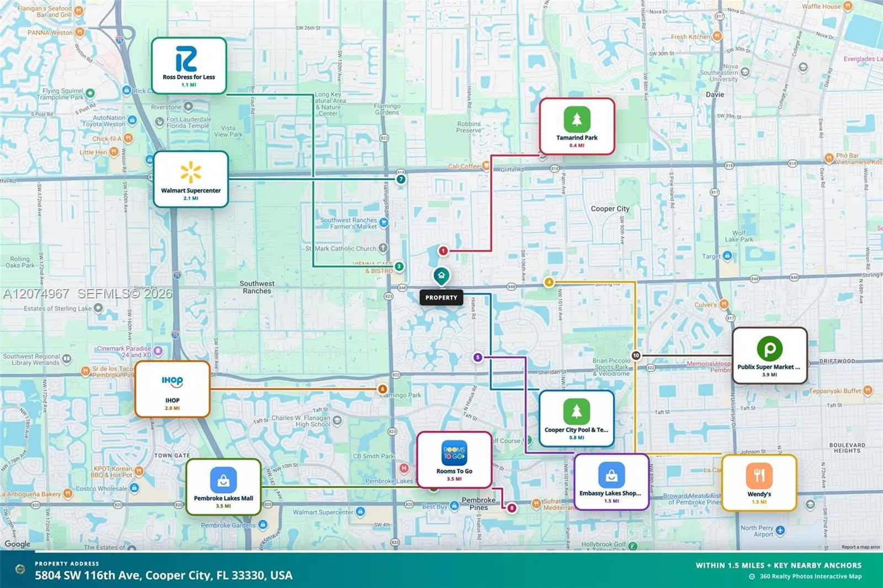Click the Fort Lauderdale Florida Temple pin
The width and height of the screenshot is (883, 588).
pyautogui.click(x=159, y=122)
